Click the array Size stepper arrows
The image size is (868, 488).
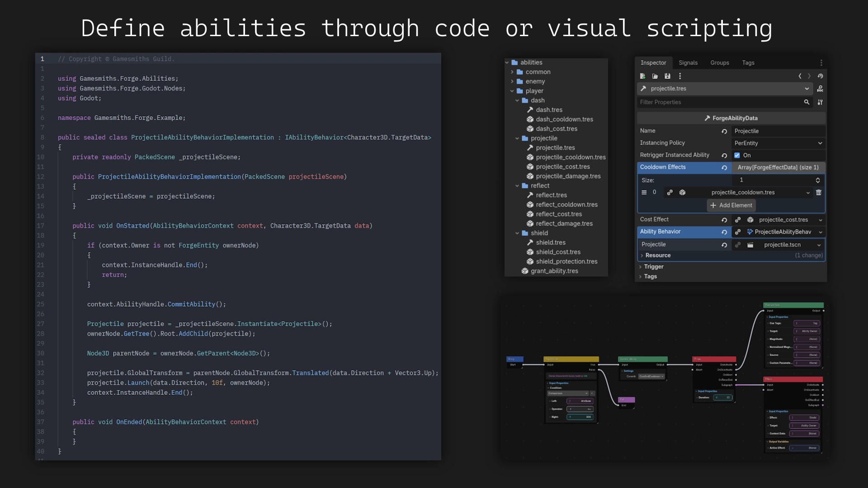(818, 180)
